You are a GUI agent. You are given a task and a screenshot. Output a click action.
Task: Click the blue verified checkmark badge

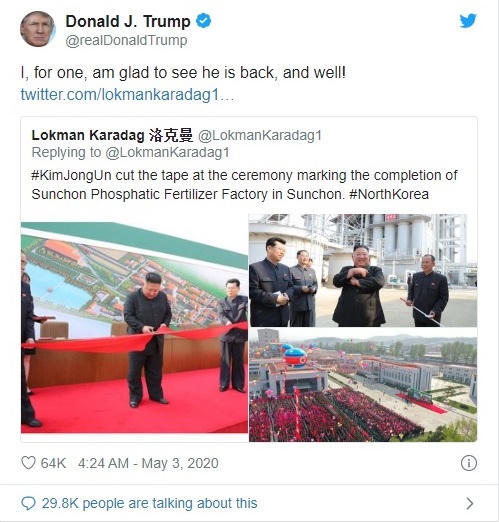tap(203, 21)
